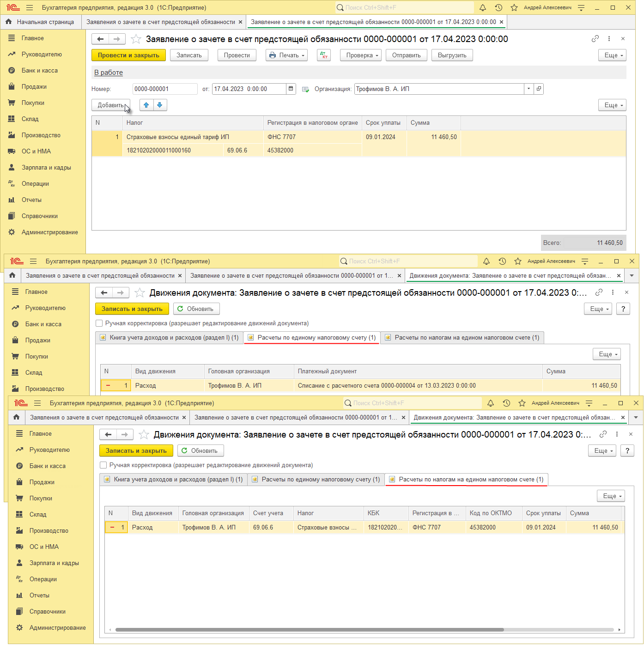Open ОС и НМА in the top window sidebar
The height and width of the screenshot is (645, 644).
36,152
